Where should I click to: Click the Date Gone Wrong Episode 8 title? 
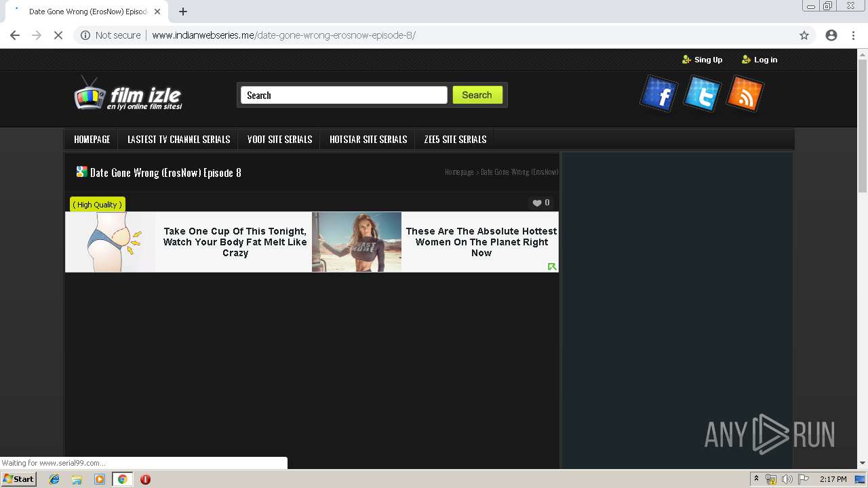(165, 173)
